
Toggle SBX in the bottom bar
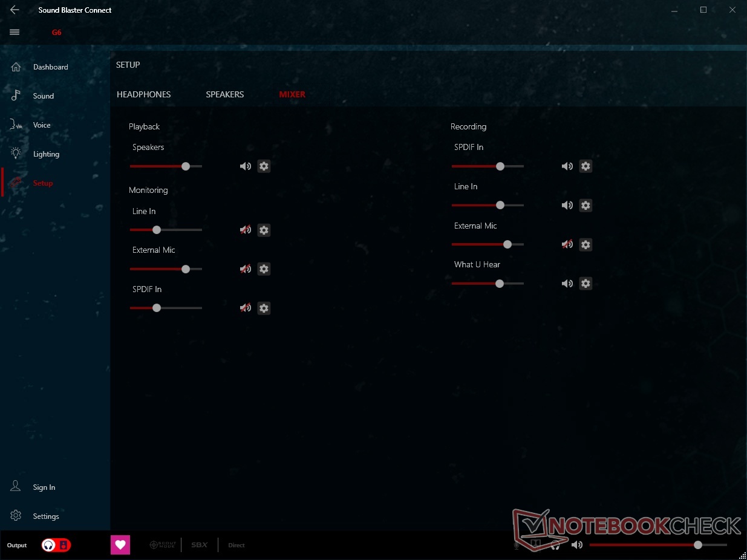pyautogui.click(x=199, y=545)
